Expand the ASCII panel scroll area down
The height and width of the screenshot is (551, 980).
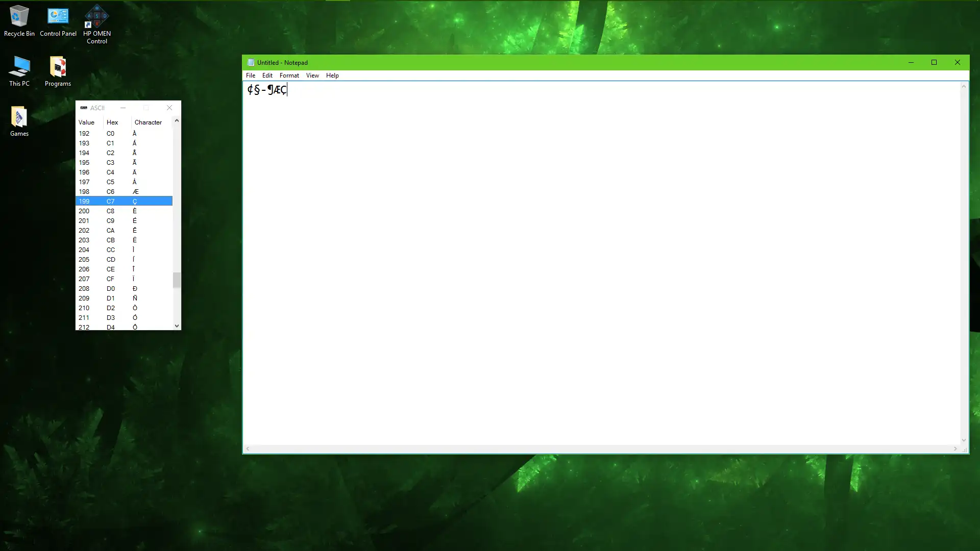(176, 325)
